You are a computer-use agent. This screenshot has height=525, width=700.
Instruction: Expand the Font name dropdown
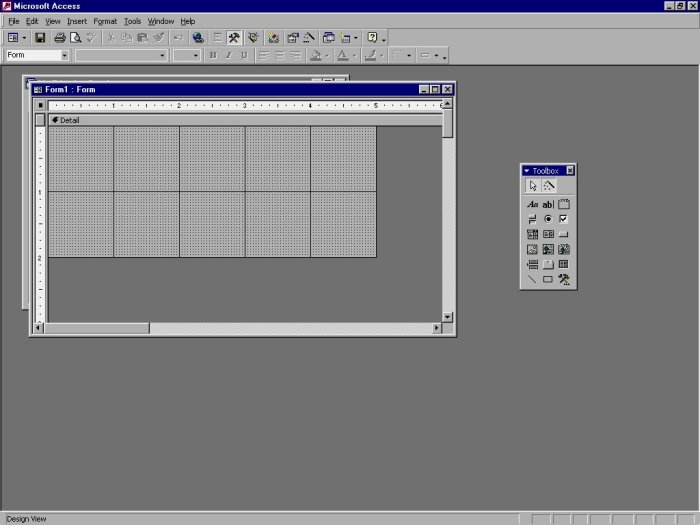tap(163, 56)
